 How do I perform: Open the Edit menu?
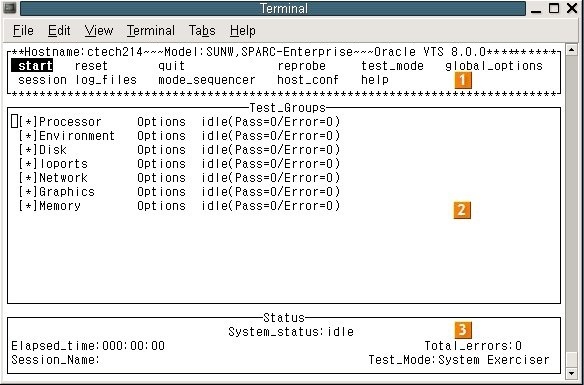coord(59,31)
